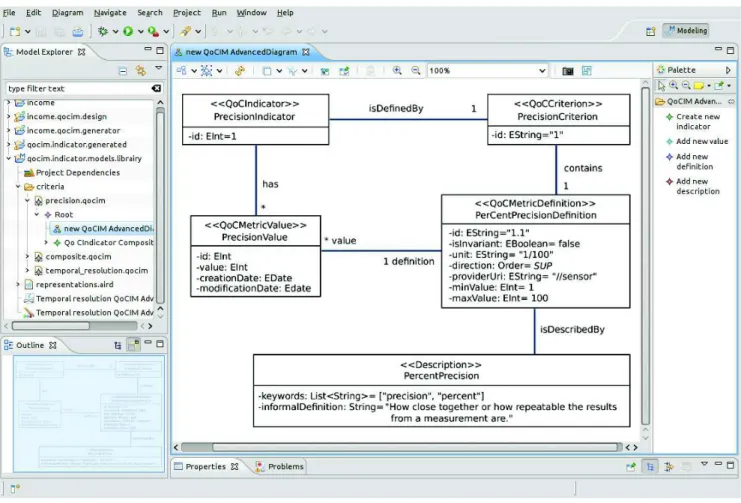
Task: Open the Project menu
Action: pos(187,13)
